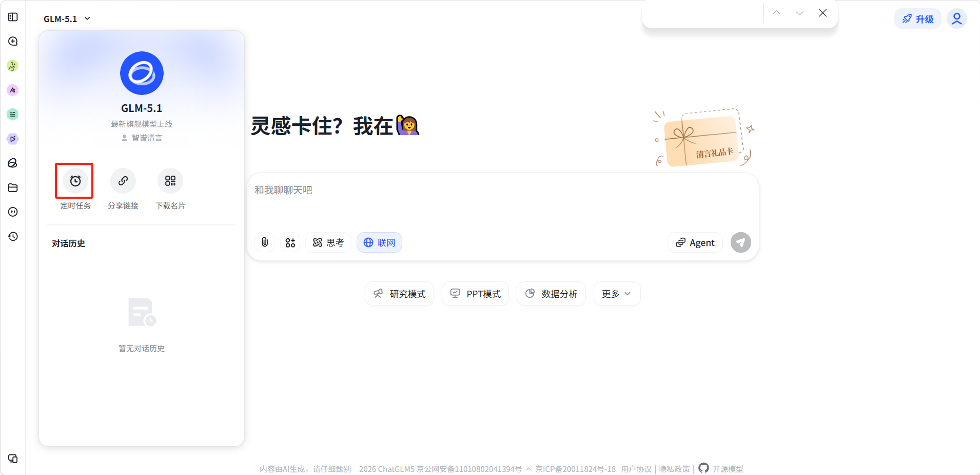Open the 京ICP备20011824号-18 link

click(575, 469)
